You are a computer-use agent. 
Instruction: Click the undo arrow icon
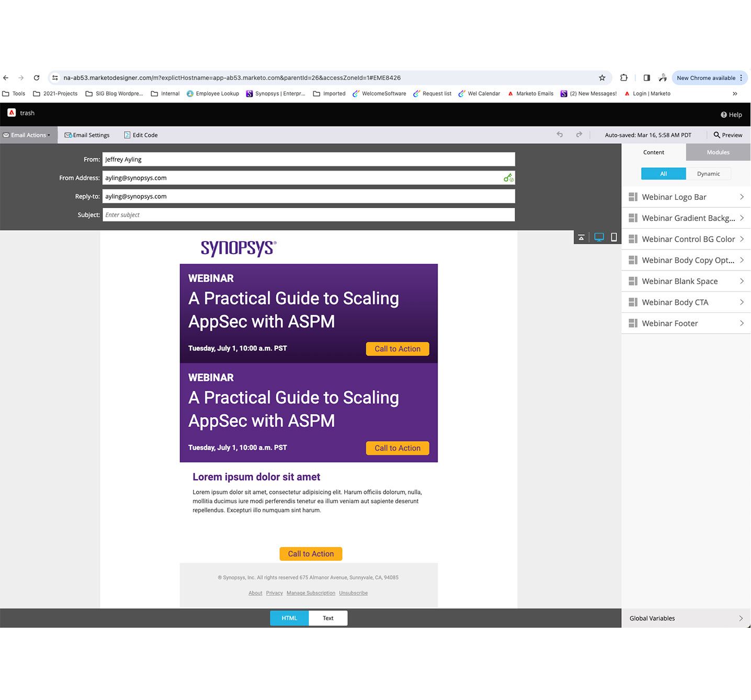(559, 135)
